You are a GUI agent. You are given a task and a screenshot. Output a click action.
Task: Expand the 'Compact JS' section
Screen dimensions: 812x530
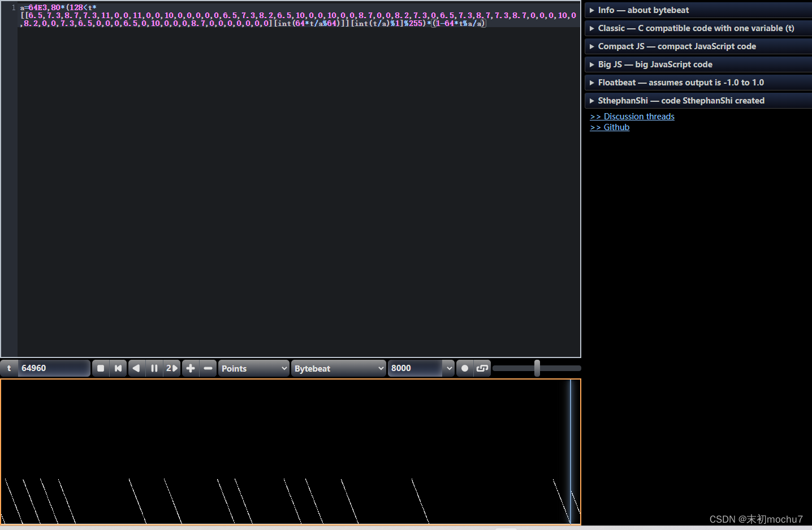coord(698,46)
